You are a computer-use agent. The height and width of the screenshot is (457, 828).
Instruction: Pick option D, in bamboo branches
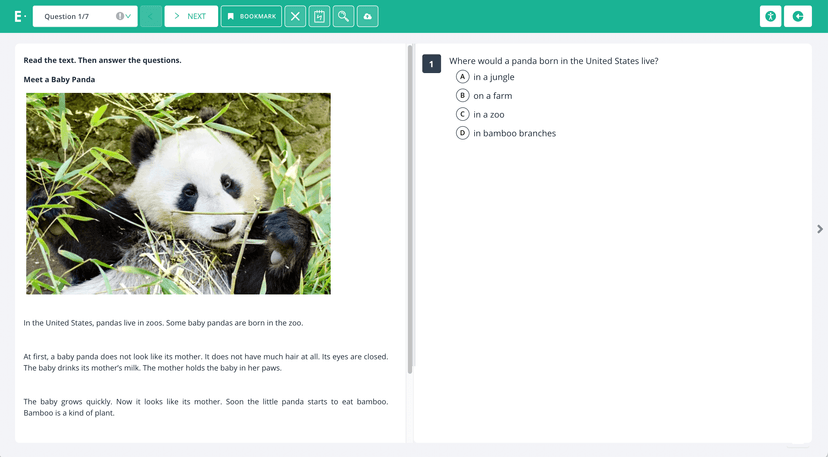[463, 133]
